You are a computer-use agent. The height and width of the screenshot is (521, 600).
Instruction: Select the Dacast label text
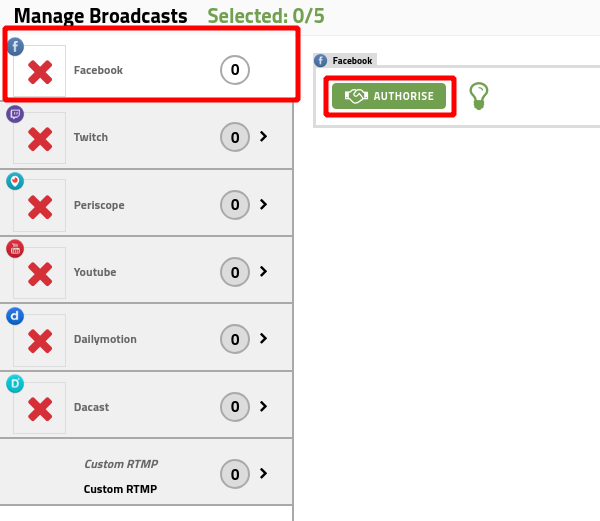(91, 407)
